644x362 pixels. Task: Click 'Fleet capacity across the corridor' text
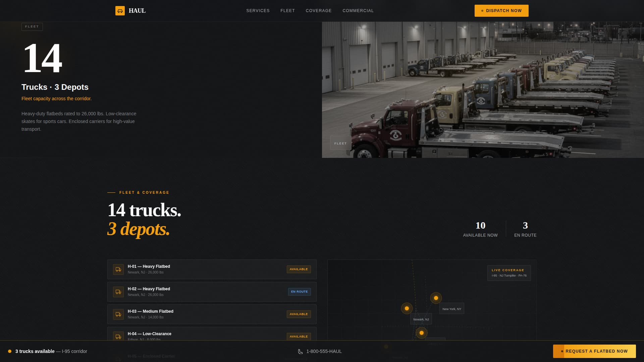click(x=56, y=99)
